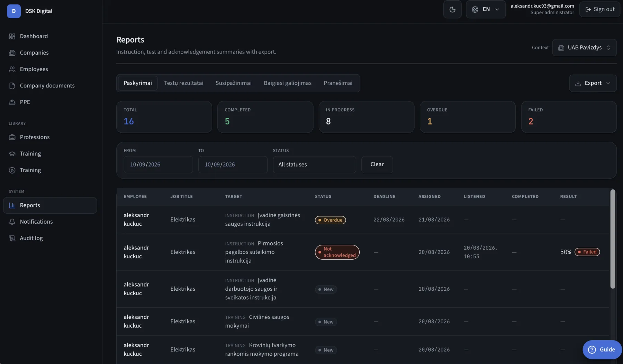Click the UAB Pavizdys building icon
The width and height of the screenshot is (623, 364).
point(561,48)
